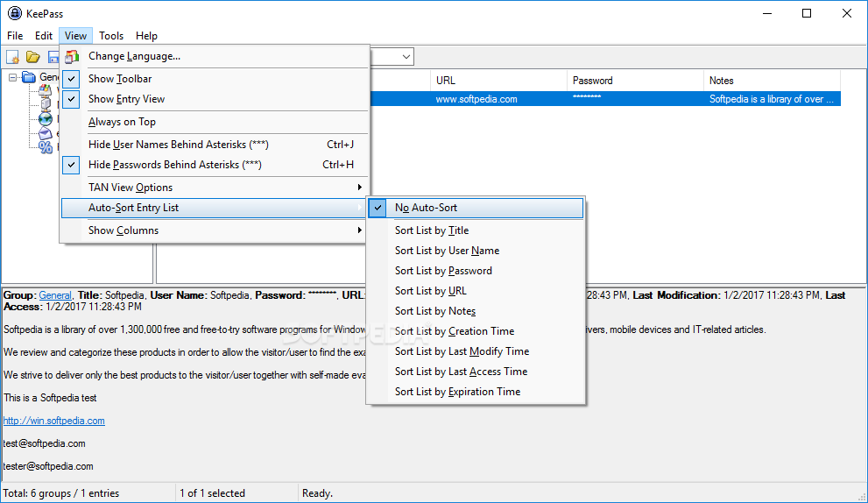Viewport: 868px width, 503px height.
Task: Click the 'Softpedia is a library of over' notes cell
Action: 771,99
